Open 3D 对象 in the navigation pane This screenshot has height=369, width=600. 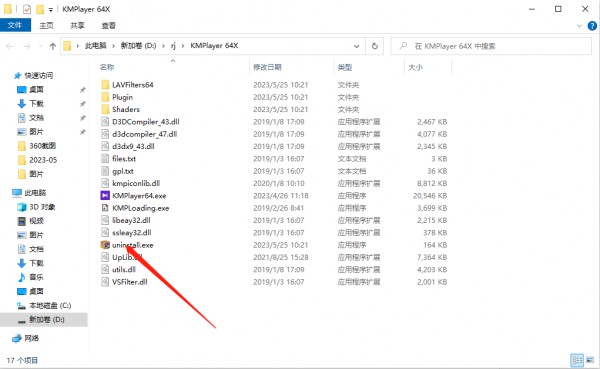coord(42,207)
